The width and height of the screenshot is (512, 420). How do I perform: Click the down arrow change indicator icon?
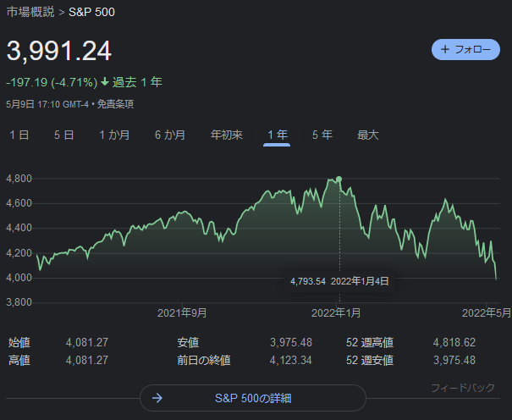[x=105, y=81]
